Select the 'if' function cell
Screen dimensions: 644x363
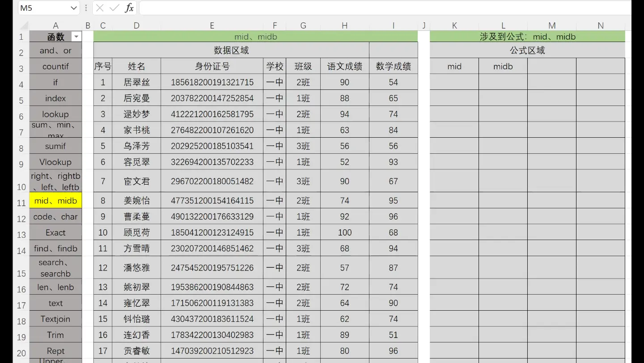pos(55,82)
